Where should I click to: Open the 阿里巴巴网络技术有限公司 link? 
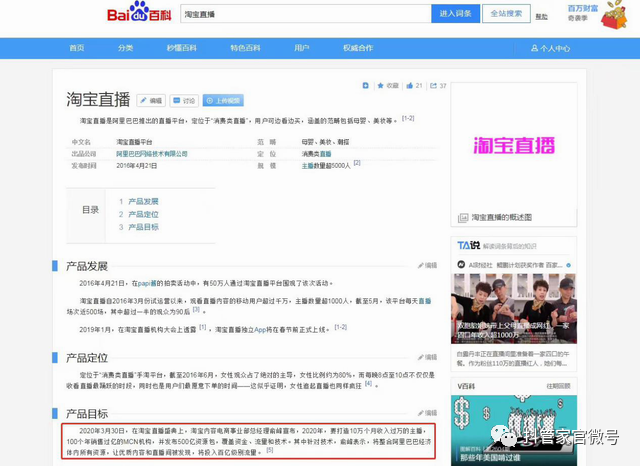[x=152, y=154]
